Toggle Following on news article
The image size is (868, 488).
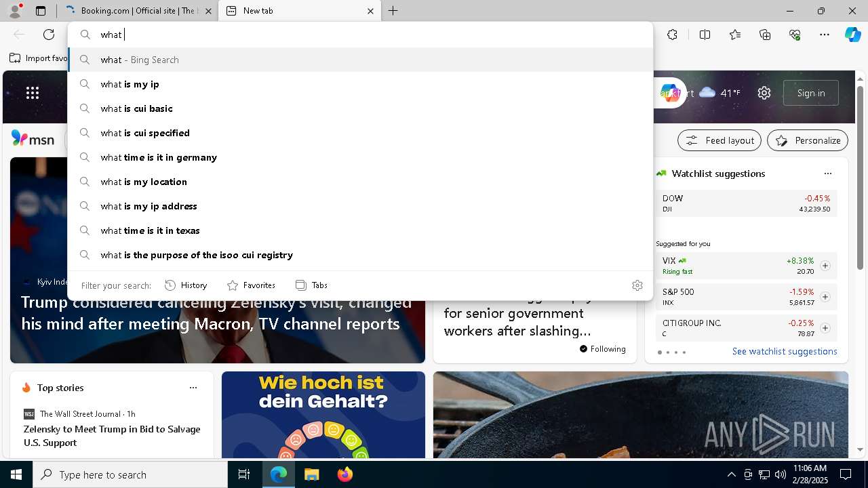[x=602, y=349]
